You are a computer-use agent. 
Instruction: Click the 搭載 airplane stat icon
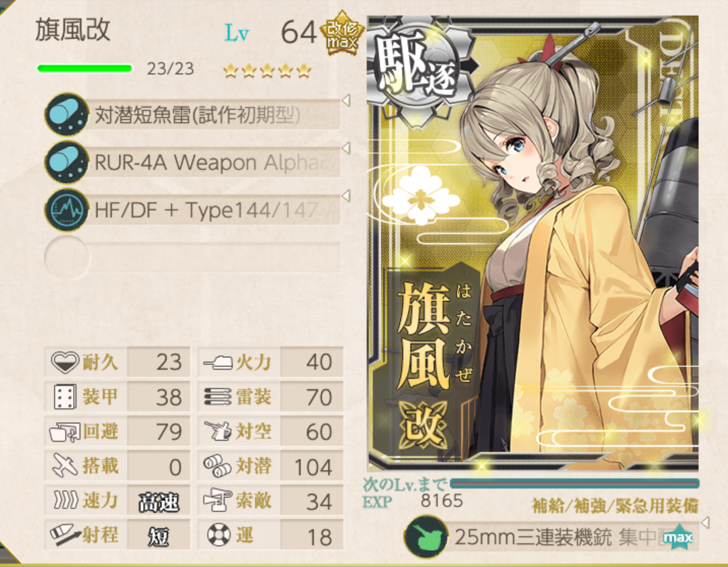[64, 466]
